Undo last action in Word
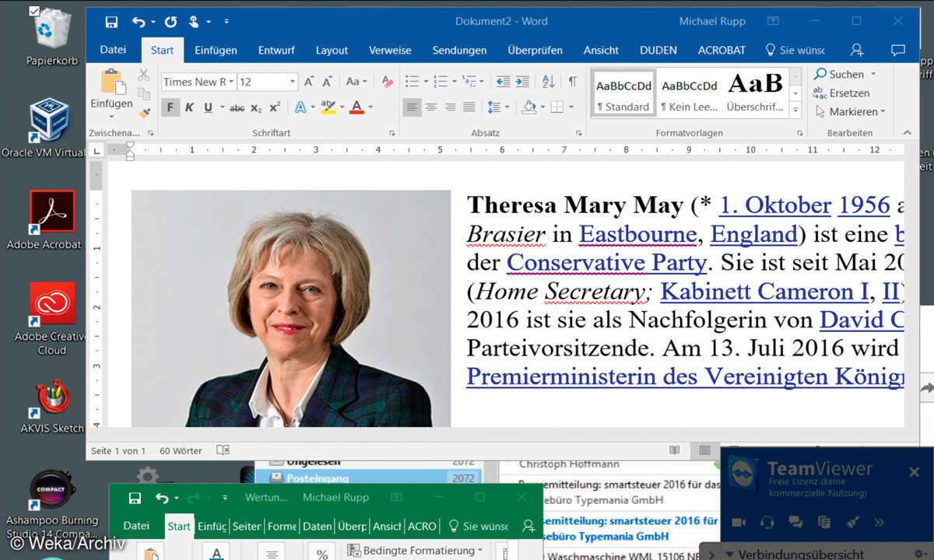 point(139,22)
